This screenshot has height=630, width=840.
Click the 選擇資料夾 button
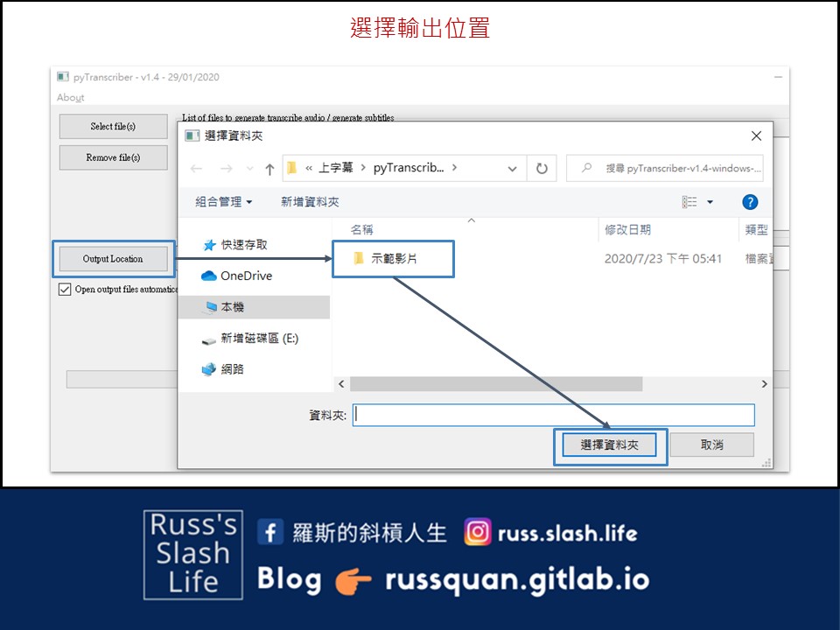610,445
